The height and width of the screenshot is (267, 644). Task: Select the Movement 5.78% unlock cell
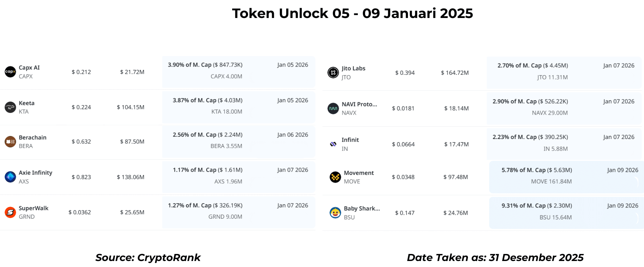coord(566,176)
